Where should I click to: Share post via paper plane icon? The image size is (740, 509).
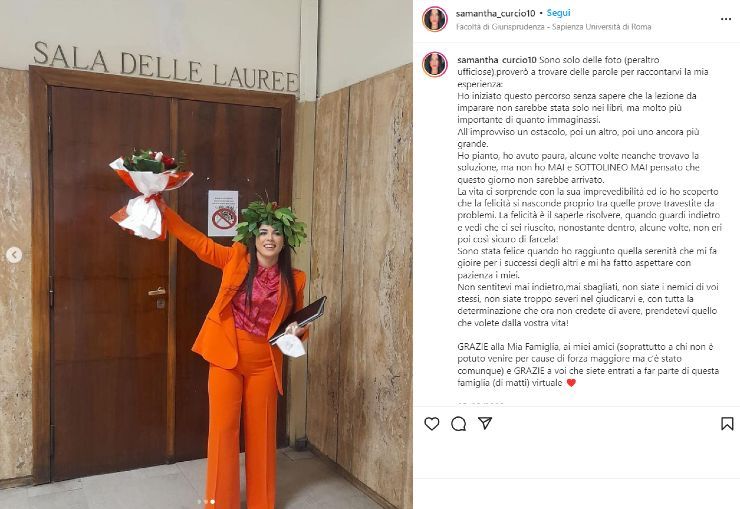tap(485, 423)
